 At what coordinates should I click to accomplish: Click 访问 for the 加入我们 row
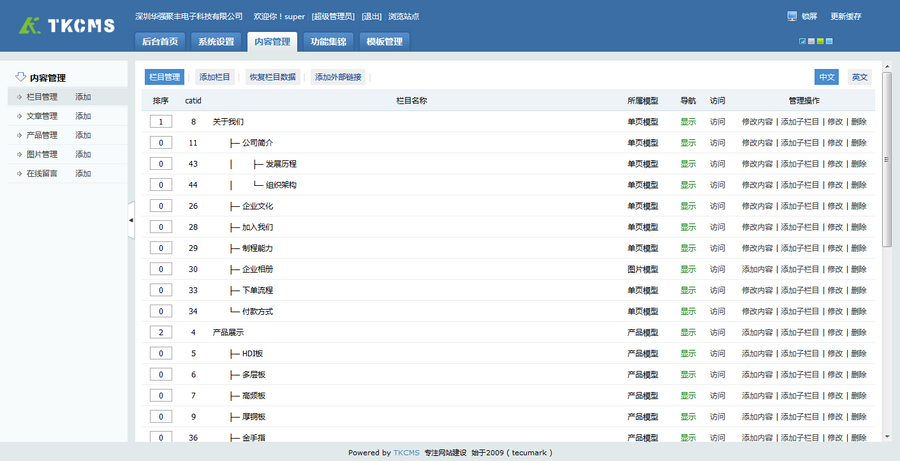point(717,227)
